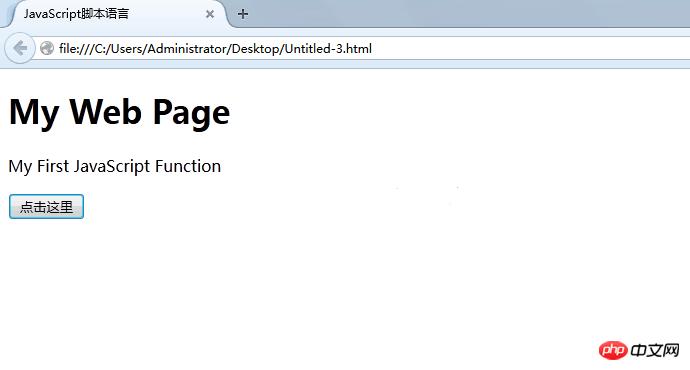Click the 点击这里 button
Viewport: 690px width, 370px height.
click(46, 206)
